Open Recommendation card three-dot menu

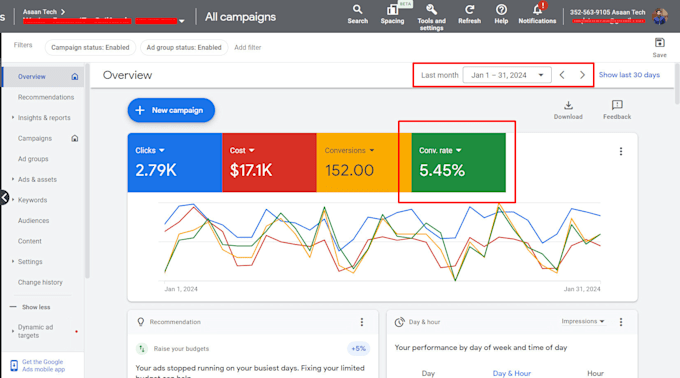coord(362,322)
